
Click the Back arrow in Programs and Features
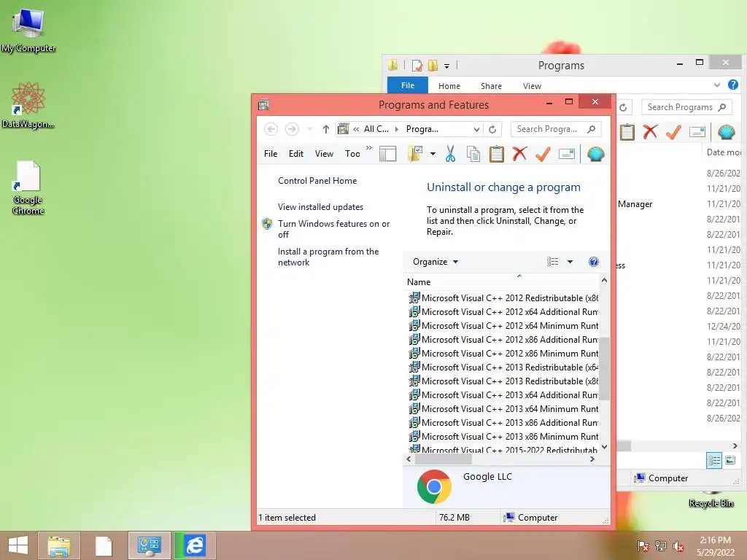pos(271,129)
